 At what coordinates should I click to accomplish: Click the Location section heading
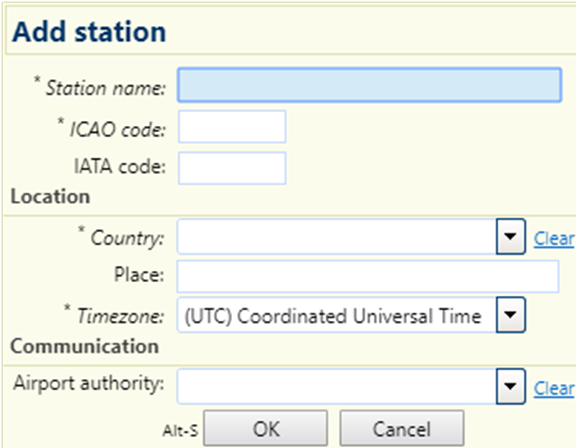(x=50, y=196)
